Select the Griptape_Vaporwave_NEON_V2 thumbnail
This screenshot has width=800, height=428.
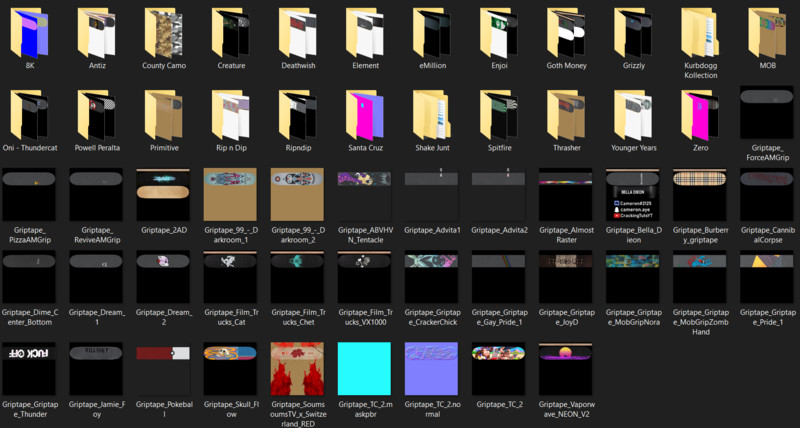pos(566,369)
